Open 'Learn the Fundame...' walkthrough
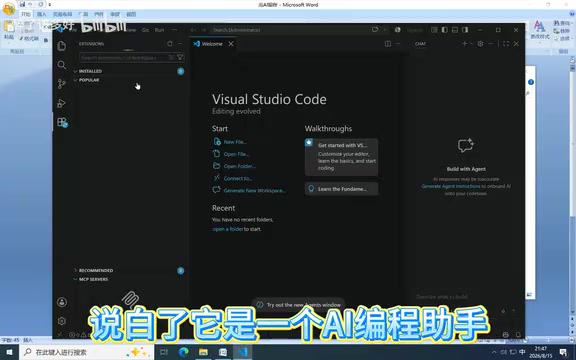 coord(341,189)
